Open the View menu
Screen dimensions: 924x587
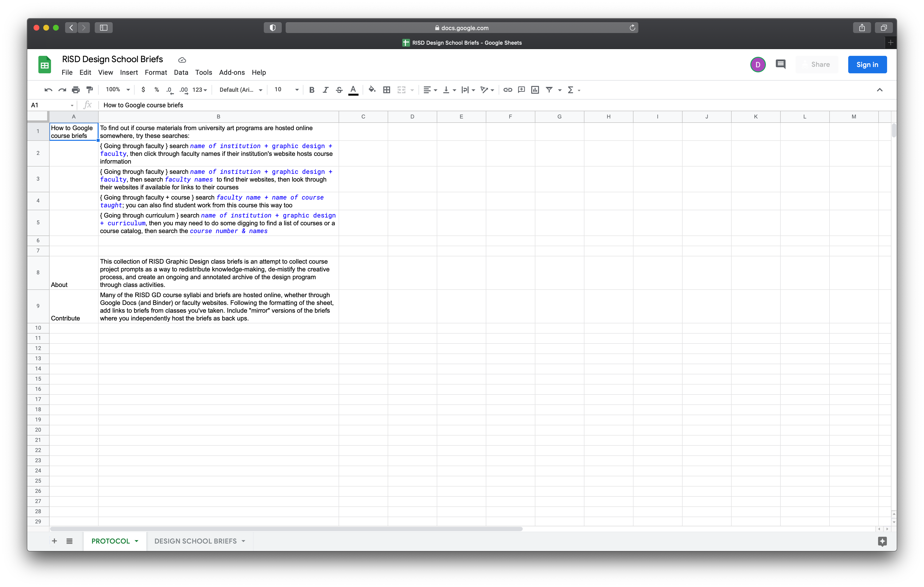[x=105, y=72]
